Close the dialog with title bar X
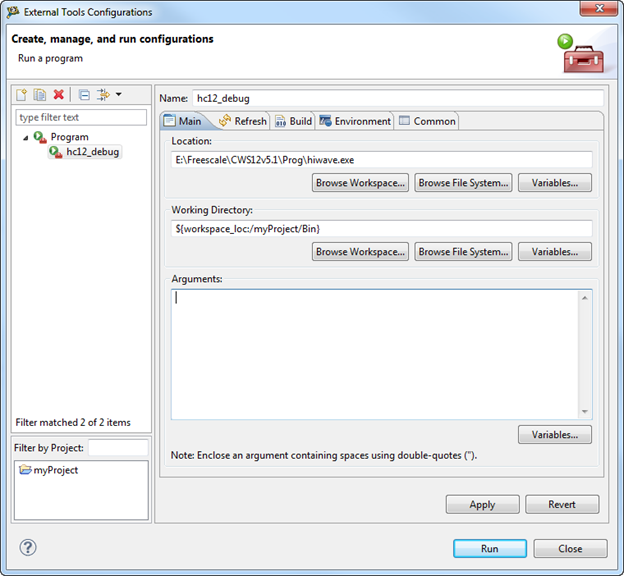Image resolution: width=624 pixels, height=576 pixels. [599, 8]
